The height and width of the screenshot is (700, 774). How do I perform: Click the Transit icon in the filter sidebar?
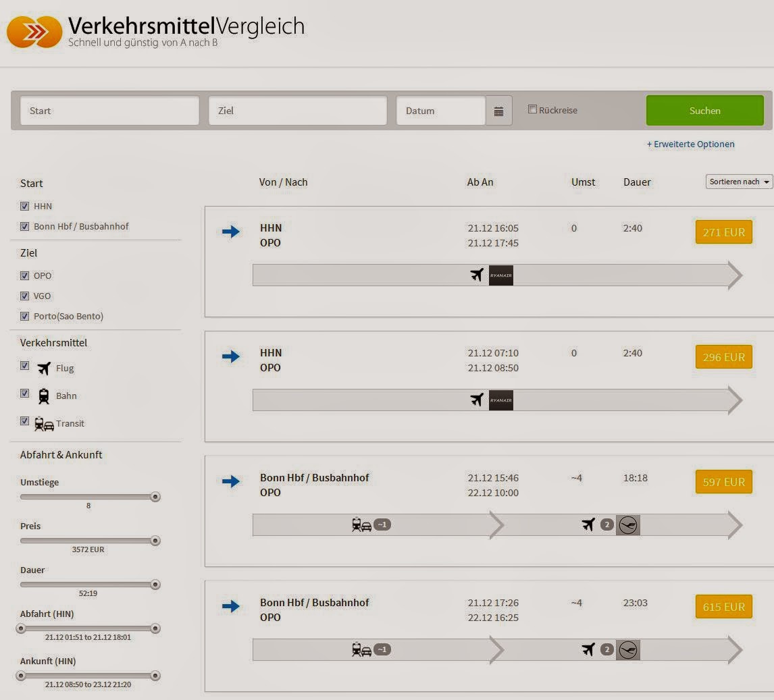click(x=44, y=424)
